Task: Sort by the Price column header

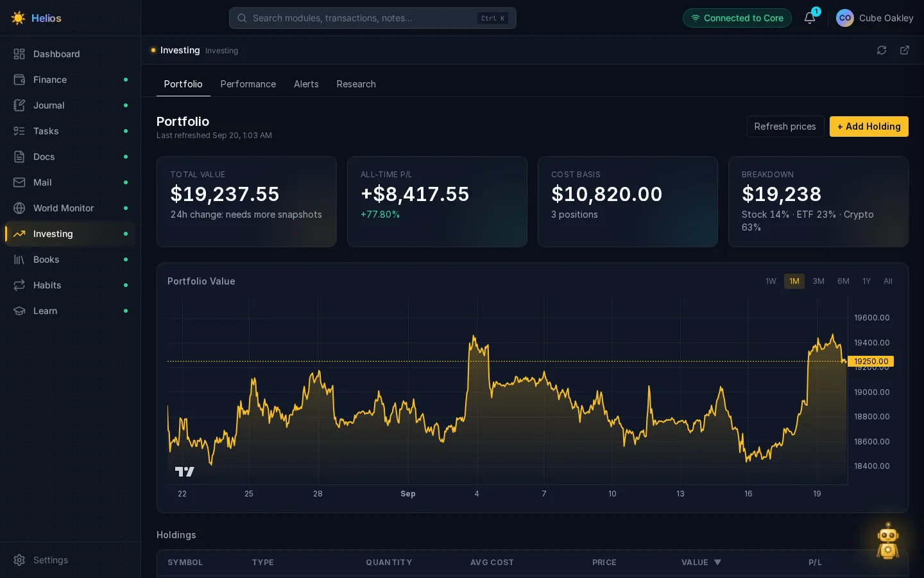Action: (604, 562)
